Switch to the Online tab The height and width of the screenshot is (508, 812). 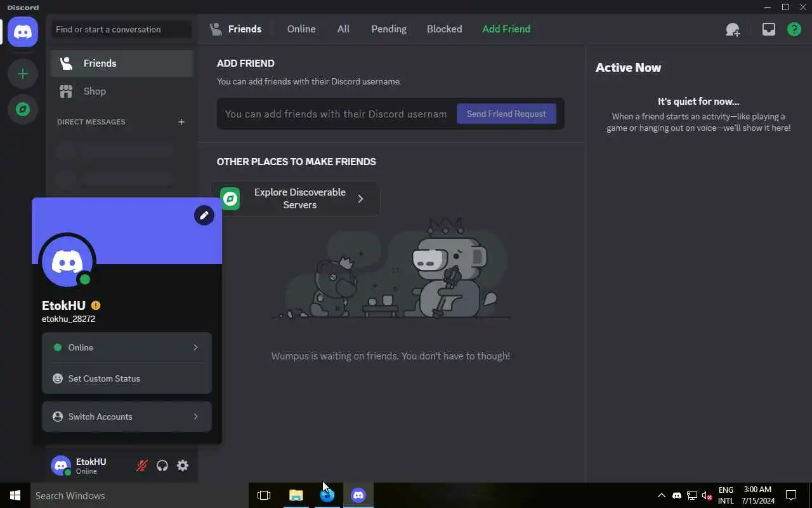(301, 29)
